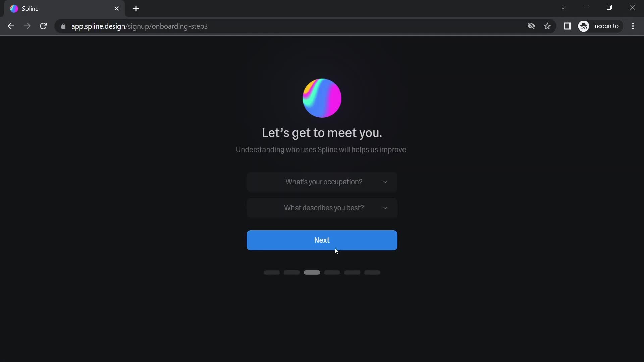
Task: Click the Incognito profile icon
Action: tap(584, 26)
